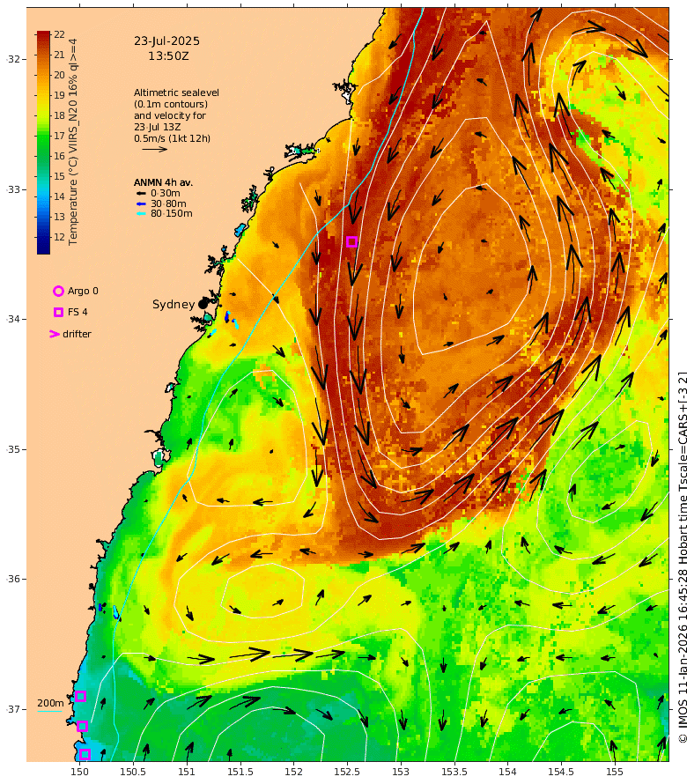This screenshot has width=687, height=784.
Task: Click the middle magenta square on the southern coast
Action: click(83, 726)
